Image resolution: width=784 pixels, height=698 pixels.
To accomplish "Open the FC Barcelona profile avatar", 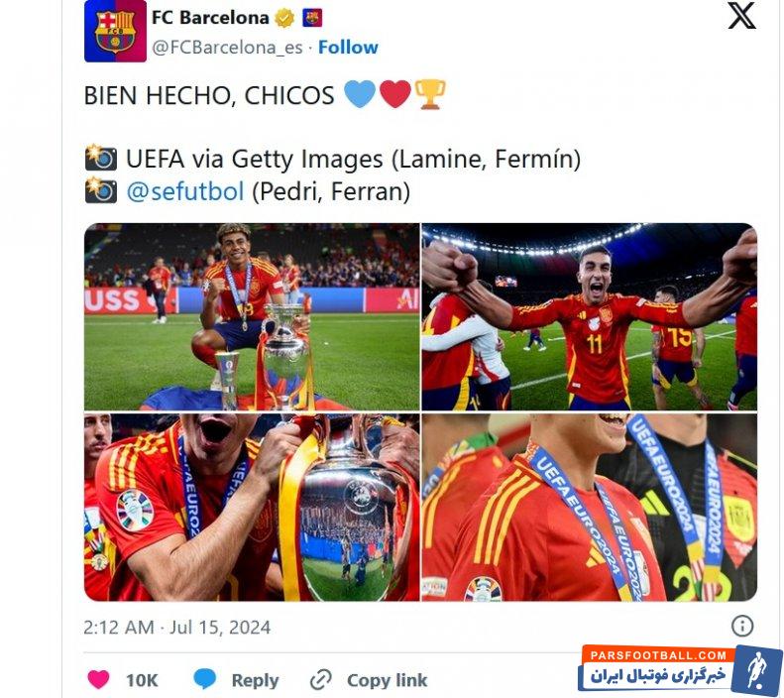I will (x=115, y=31).
